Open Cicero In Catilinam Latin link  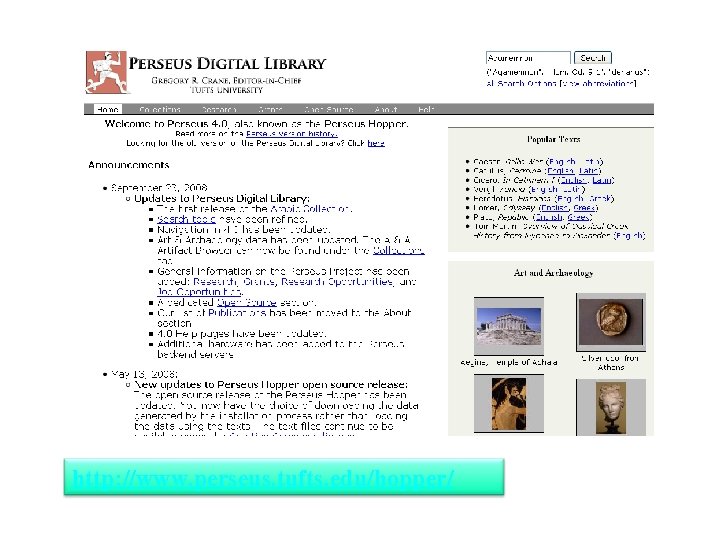[x=602, y=180]
